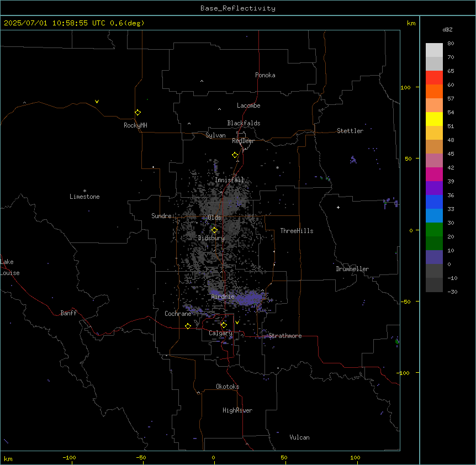Click the white asterisk above Limestone

[84, 191]
